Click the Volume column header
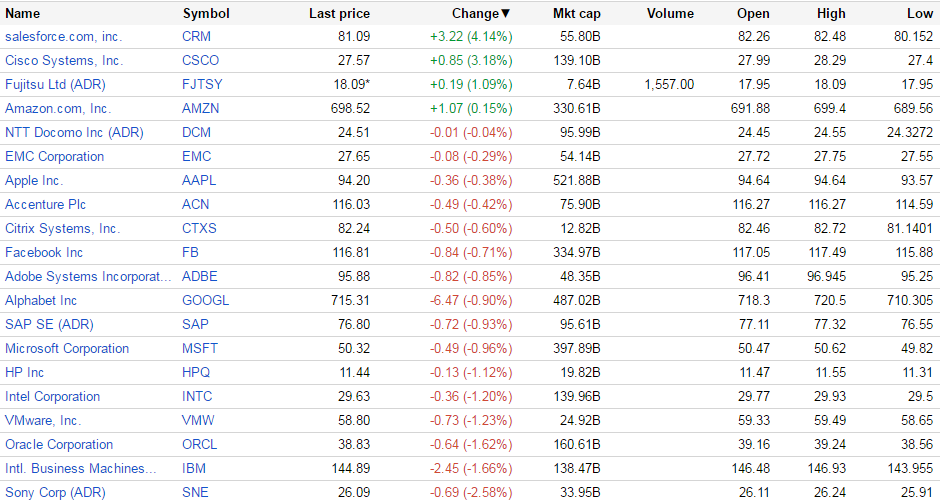This screenshot has height=504, width=940. pyautogui.click(x=670, y=14)
